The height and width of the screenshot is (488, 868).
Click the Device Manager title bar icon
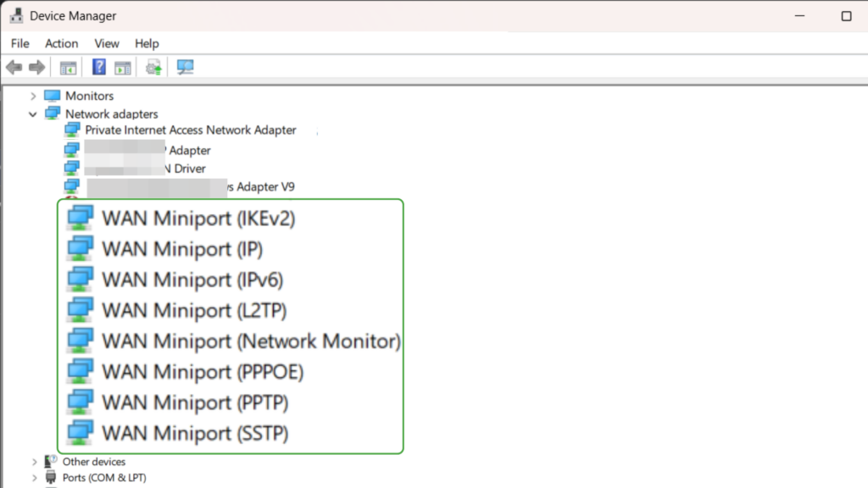pyautogui.click(x=17, y=15)
